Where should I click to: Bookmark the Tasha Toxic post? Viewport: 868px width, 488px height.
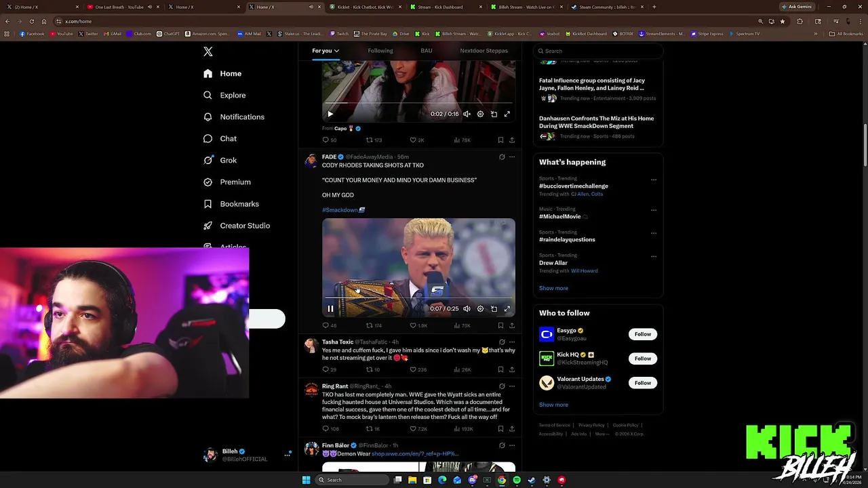[500, 369]
